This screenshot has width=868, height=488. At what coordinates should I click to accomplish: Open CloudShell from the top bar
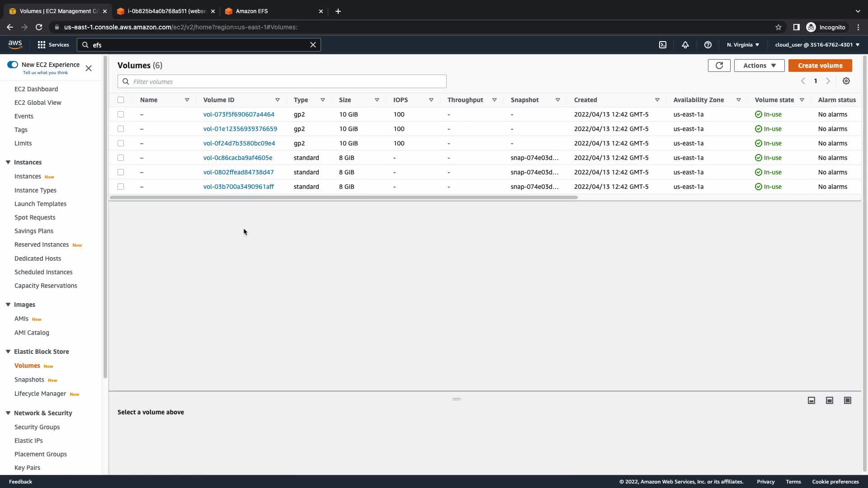(663, 45)
